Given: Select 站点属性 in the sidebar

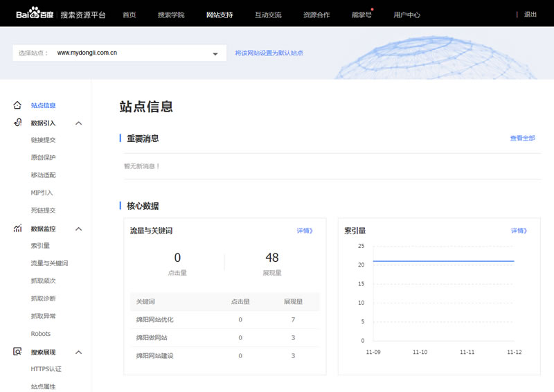Looking at the screenshot, I should pos(43,386).
